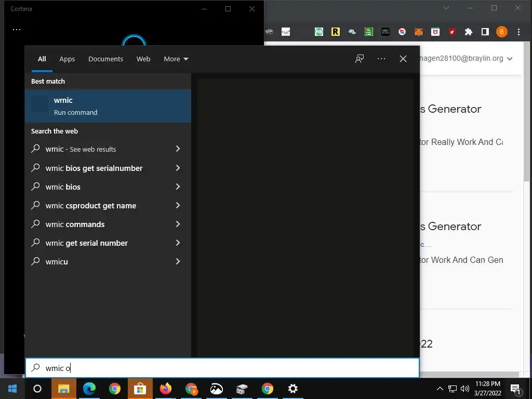Open the search panel's three-dot options
This screenshot has width=532, height=399.
(x=381, y=59)
